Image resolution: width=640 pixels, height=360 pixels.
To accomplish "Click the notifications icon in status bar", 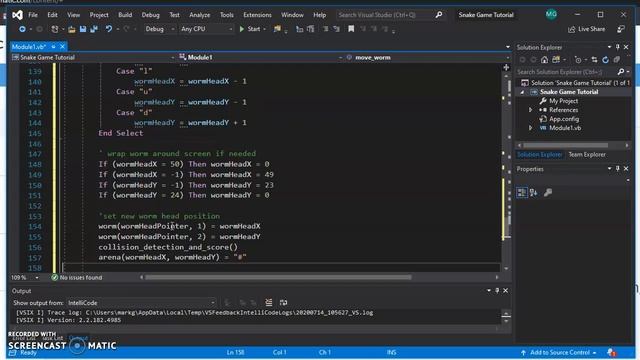I will tap(611, 352).
